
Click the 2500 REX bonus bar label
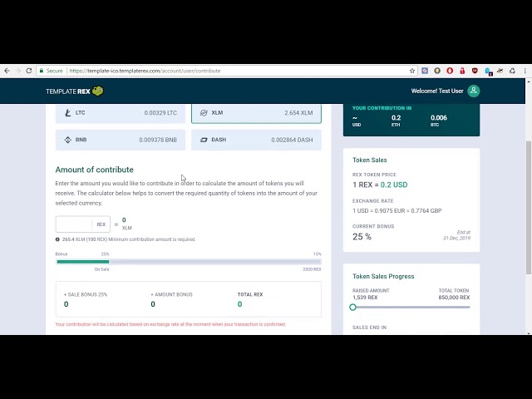coord(312,269)
